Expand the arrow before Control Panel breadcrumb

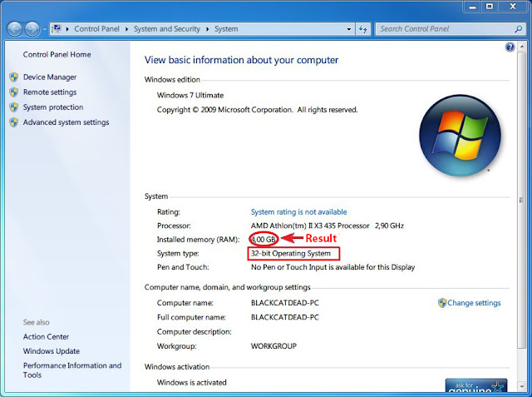pos(67,29)
